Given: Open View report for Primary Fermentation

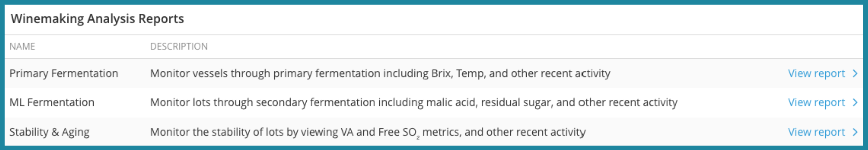Looking at the screenshot, I should point(816,73).
